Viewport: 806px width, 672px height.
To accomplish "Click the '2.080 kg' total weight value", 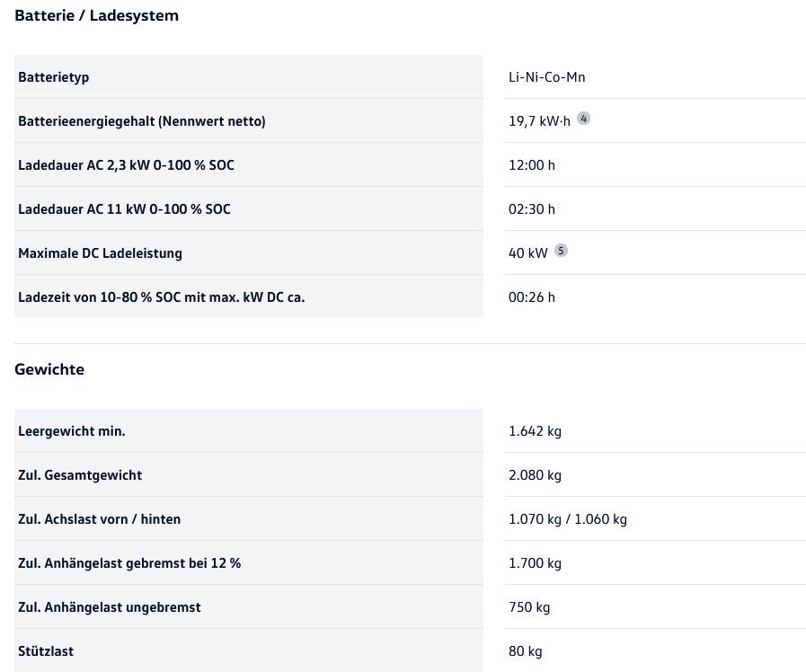I will [x=535, y=475].
